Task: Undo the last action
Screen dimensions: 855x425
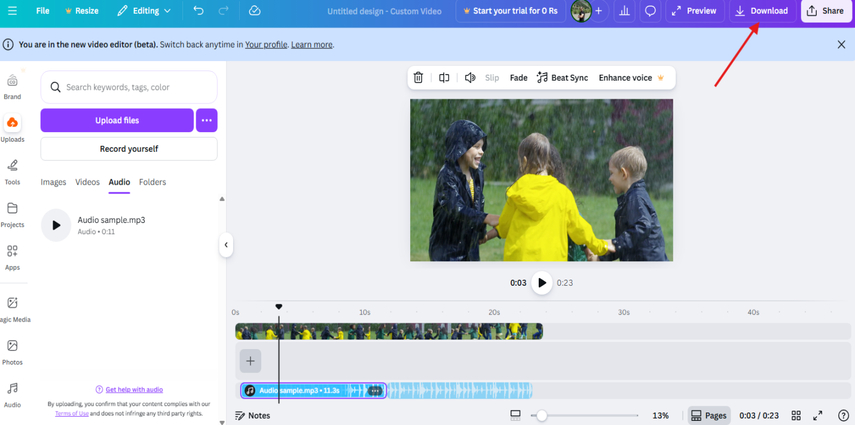Action: (x=198, y=11)
